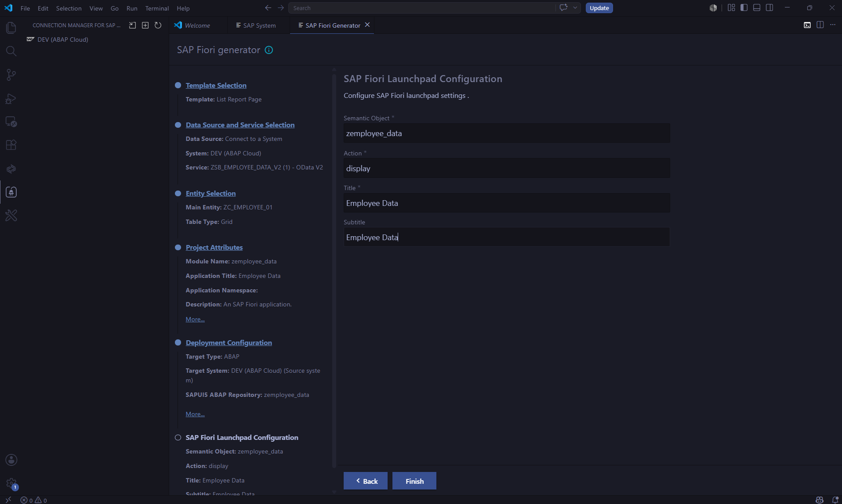The width and height of the screenshot is (842, 504).
Task: Open the Extensions view
Action: [11, 145]
